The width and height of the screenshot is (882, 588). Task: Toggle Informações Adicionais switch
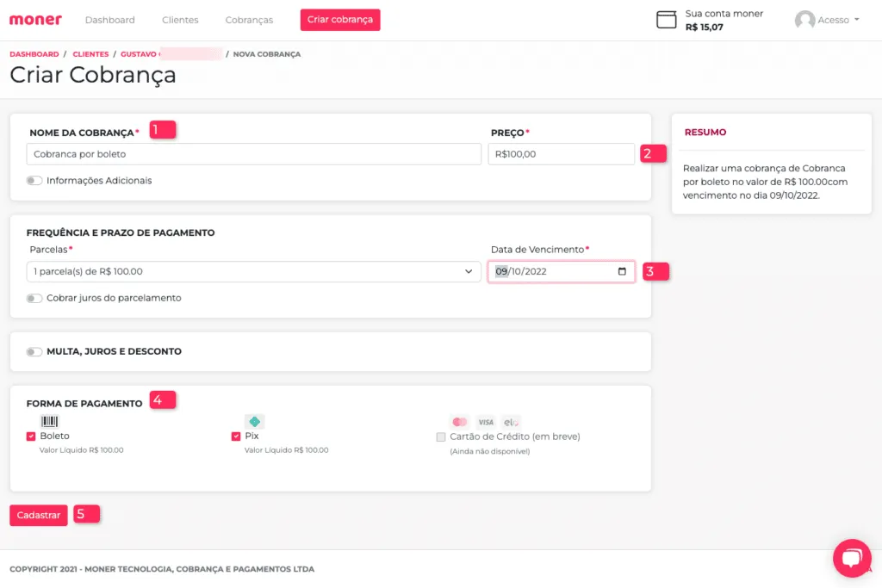[x=34, y=181]
